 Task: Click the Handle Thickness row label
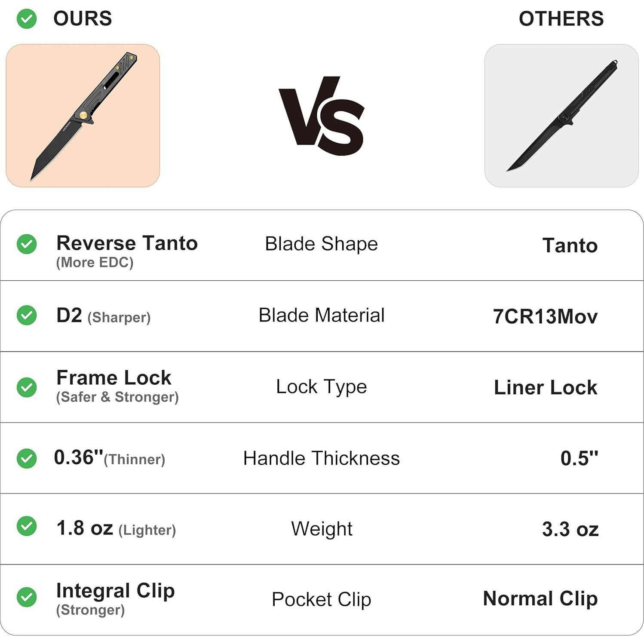[x=321, y=458]
